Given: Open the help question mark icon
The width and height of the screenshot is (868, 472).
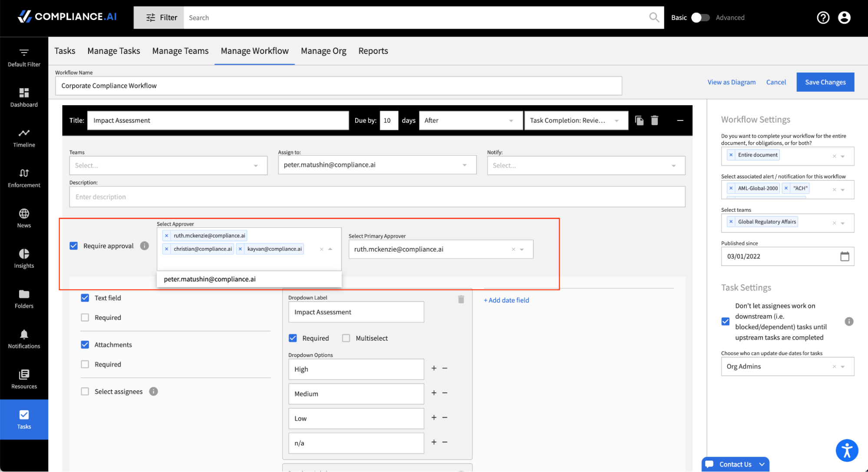Looking at the screenshot, I should (823, 18).
